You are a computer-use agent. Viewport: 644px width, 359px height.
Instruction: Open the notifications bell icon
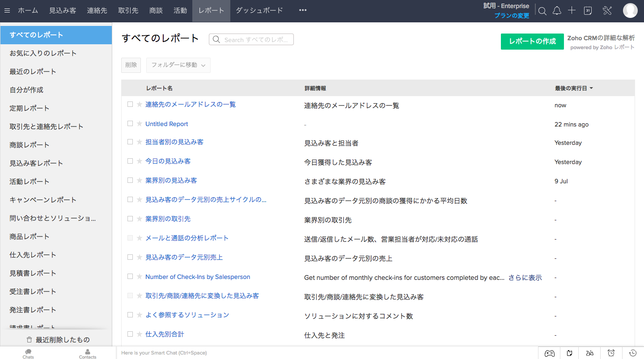(557, 11)
